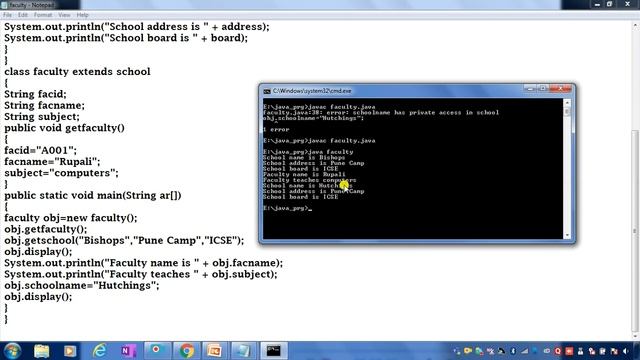Open File Explorer from the taskbar
Image resolution: width=640 pixels, height=360 pixels.
click(41, 351)
